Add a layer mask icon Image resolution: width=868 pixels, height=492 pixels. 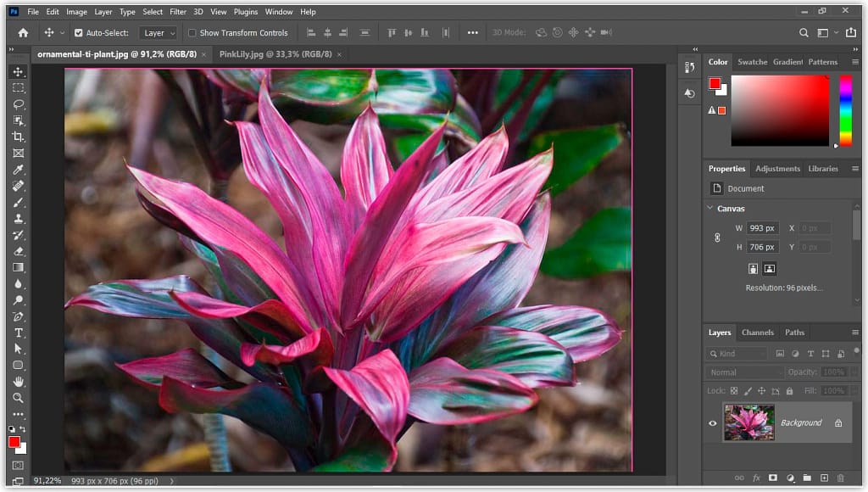point(773,478)
